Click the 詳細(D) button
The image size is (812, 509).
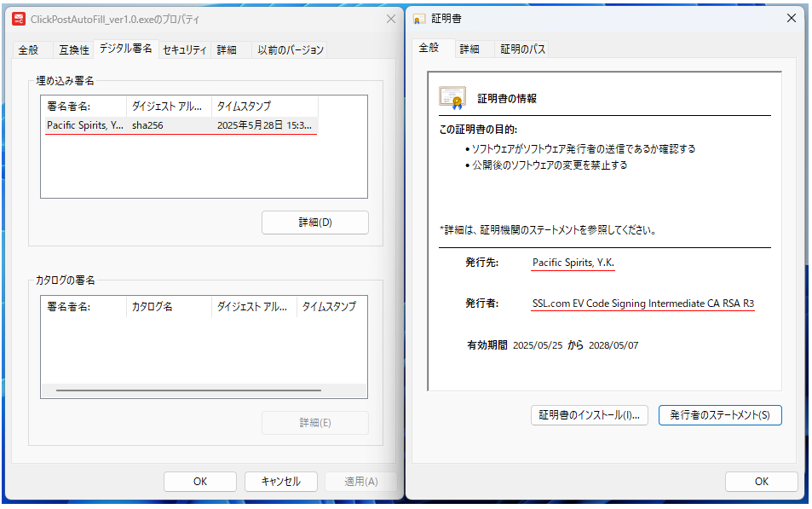click(315, 223)
